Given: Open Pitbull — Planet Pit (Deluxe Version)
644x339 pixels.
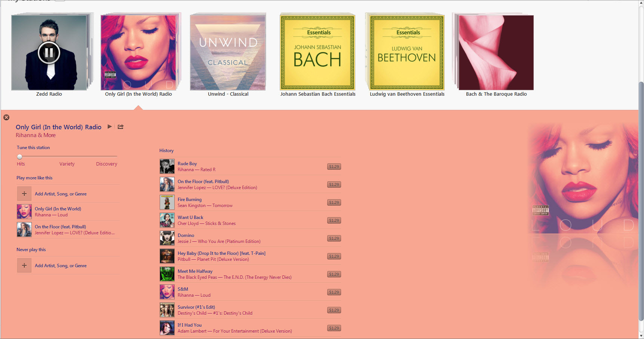Looking at the screenshot, I should click(213, 259).
